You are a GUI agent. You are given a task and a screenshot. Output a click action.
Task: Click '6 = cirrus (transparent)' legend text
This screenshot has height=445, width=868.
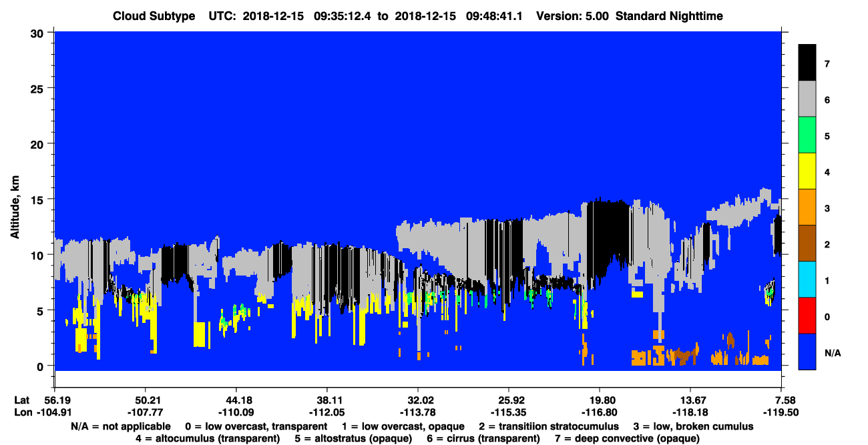click(x=485, y=438)
